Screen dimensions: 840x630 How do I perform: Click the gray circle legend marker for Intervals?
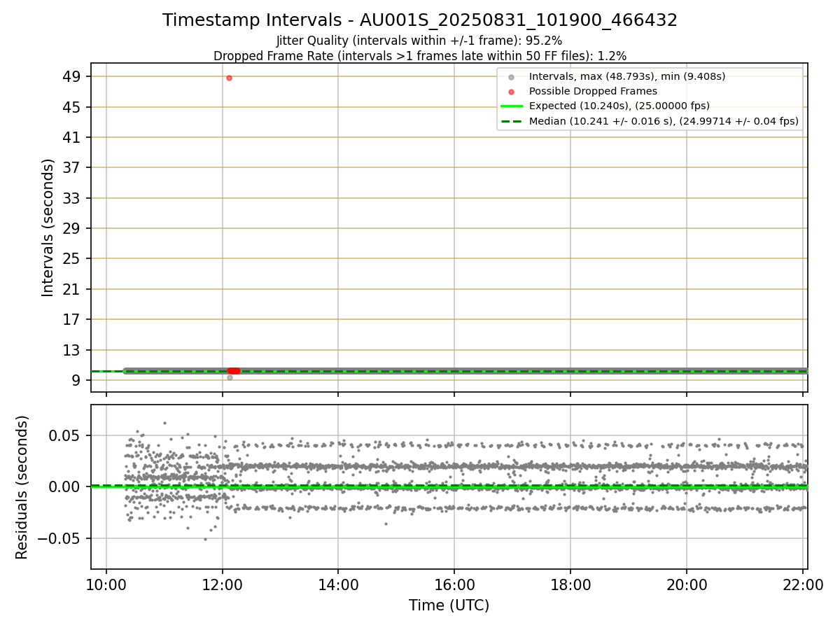click(512, 77)
